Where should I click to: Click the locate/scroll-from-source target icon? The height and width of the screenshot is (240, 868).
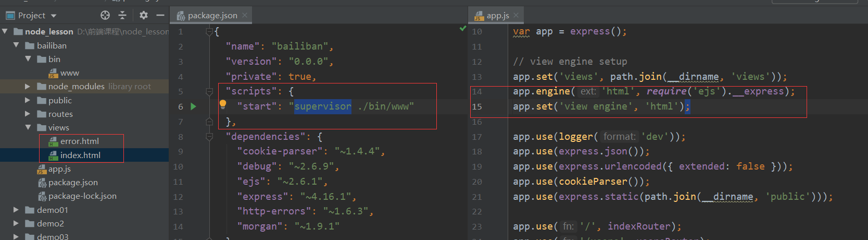coord(105,15)
